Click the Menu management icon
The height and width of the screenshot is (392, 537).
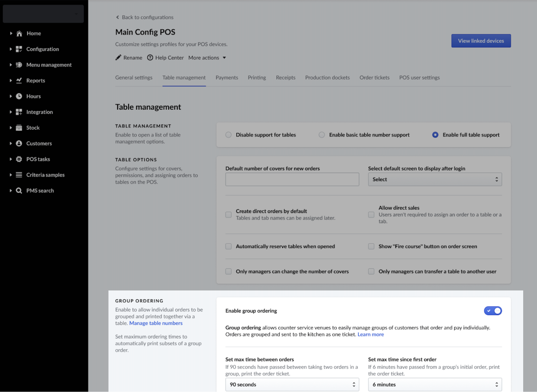[x=19, y=65]
